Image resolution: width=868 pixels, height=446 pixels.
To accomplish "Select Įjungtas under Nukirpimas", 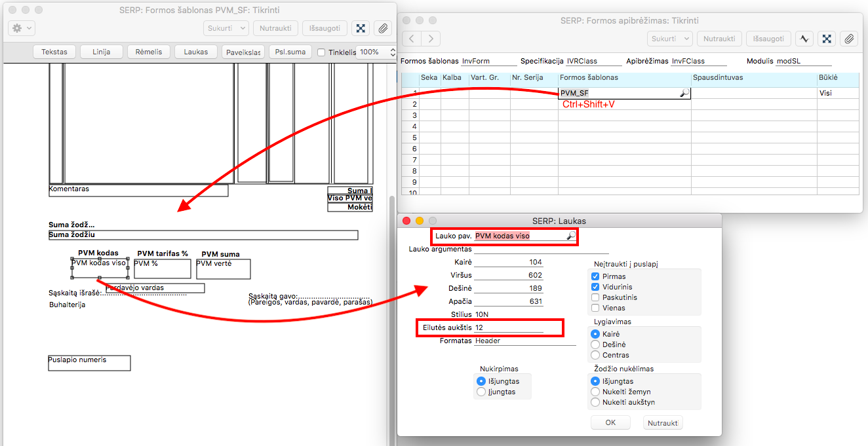I will click(x=482, y=392).
